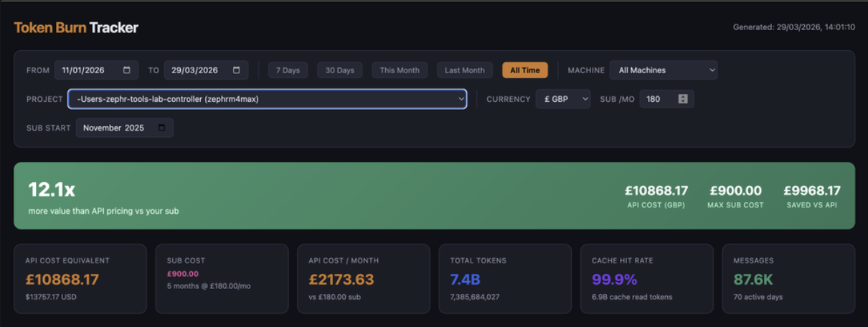This screenshot has height=327, width=868.
Task: Open the FROM date calendar picker icon
Action: click(x=127, y=70)
